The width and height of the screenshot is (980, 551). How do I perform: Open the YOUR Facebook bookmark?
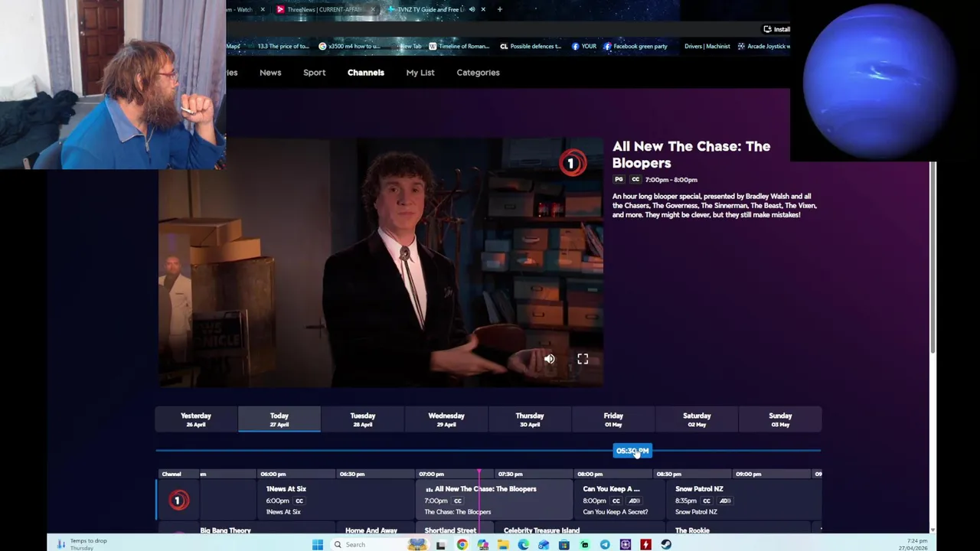[583, 46]
